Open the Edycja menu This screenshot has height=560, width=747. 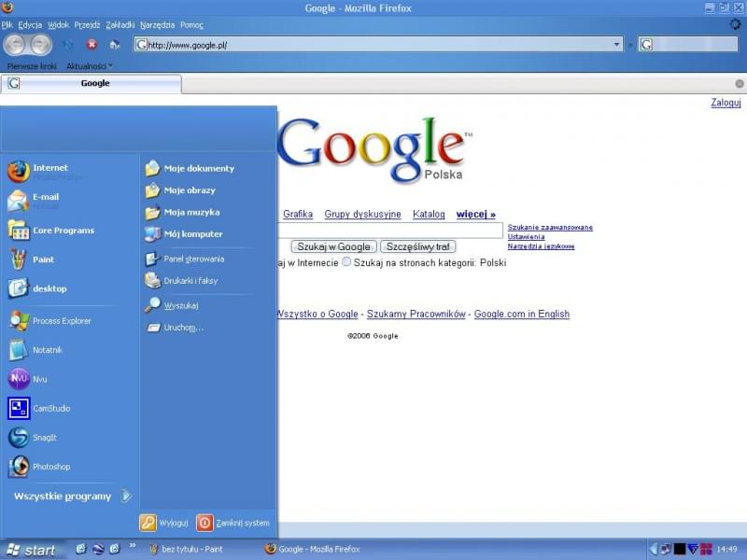pos(30,25)
